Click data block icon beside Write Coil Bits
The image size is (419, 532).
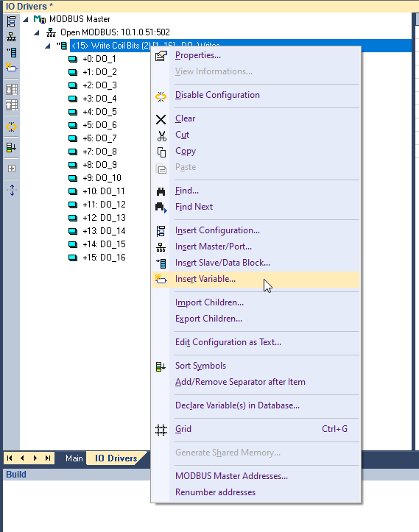click(x=62, y=46)
